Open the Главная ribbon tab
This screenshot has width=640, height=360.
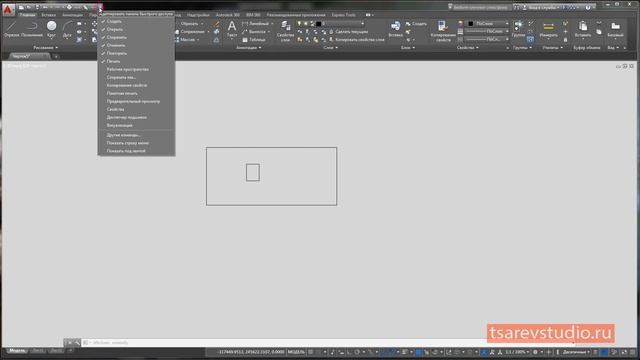28,15
